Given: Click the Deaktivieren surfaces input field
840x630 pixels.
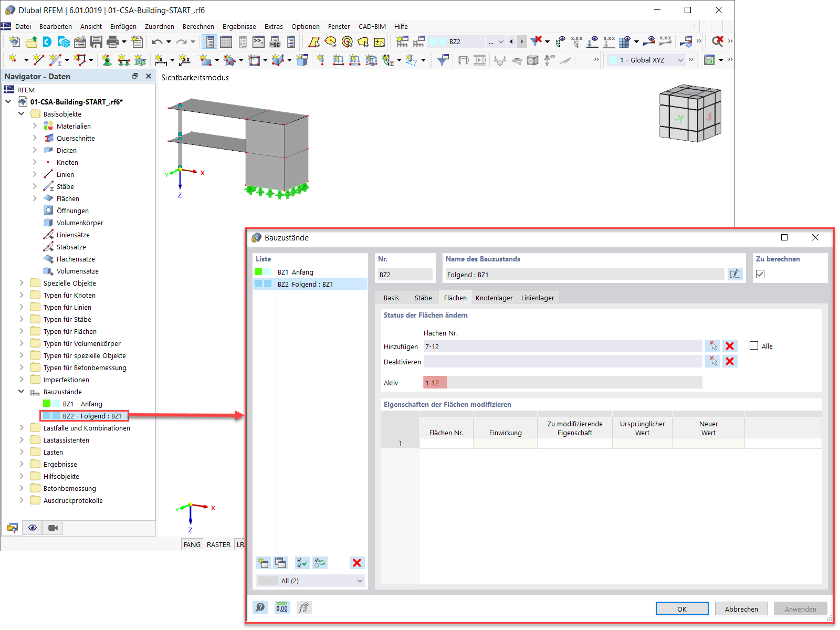Looking at the screenshot, I should point(563,361).
